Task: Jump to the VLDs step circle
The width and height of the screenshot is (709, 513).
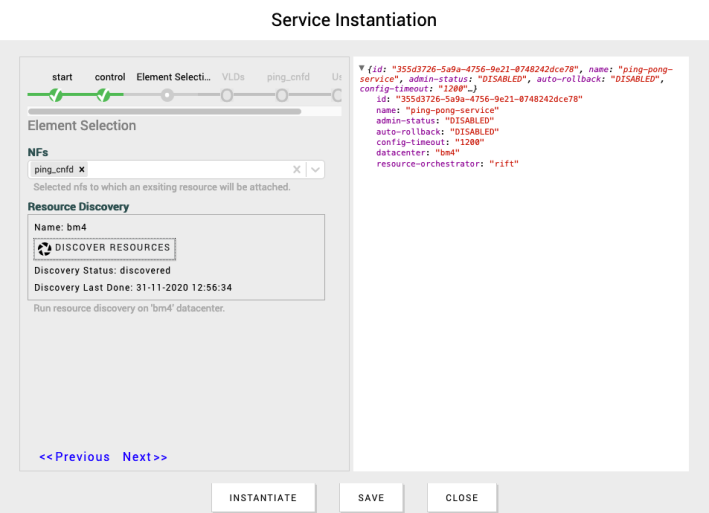Action: pos(227,95)
